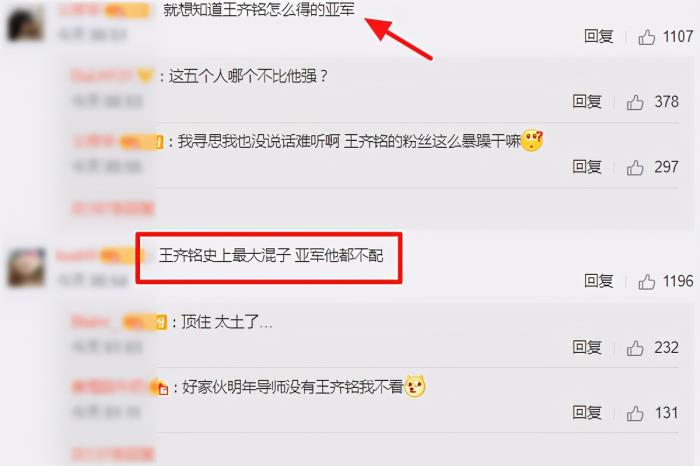Like the reply with 297 likes

(x=635, y=167)
